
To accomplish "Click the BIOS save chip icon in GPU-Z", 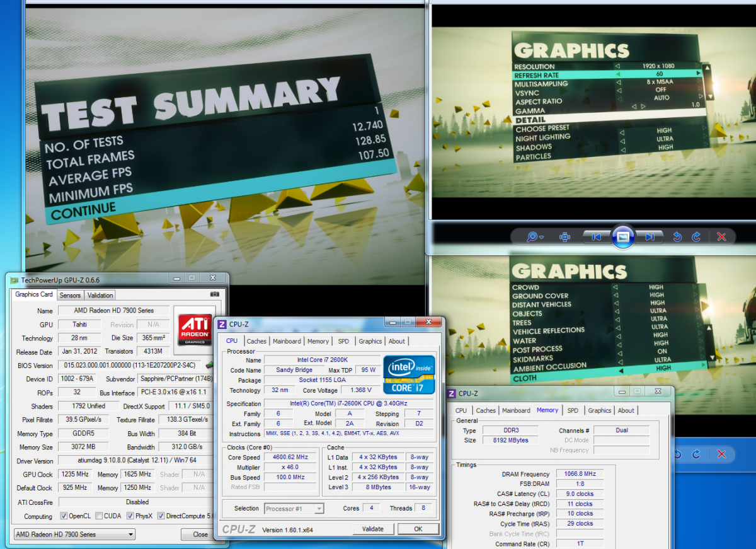I will (209, 365).
